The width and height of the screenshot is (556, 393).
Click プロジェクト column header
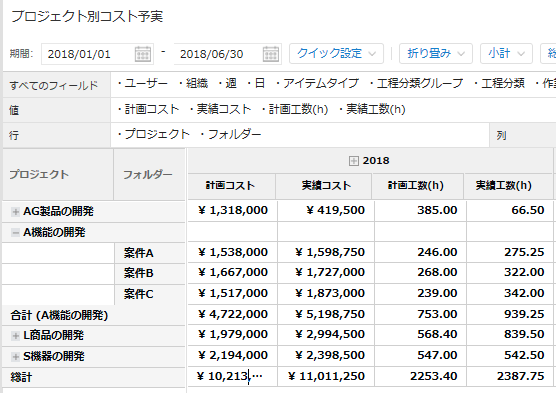58,175
